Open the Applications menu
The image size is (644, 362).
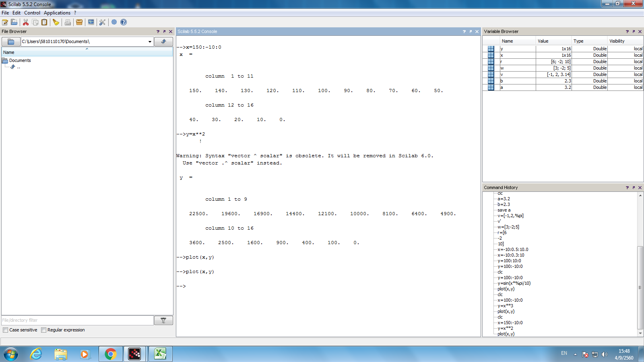[x=57, y=13]
